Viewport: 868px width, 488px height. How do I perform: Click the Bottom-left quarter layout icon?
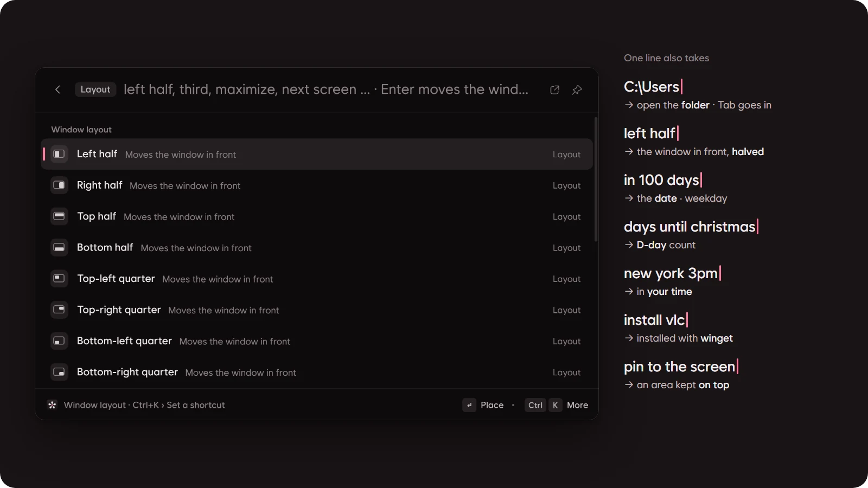coord(59,341)
